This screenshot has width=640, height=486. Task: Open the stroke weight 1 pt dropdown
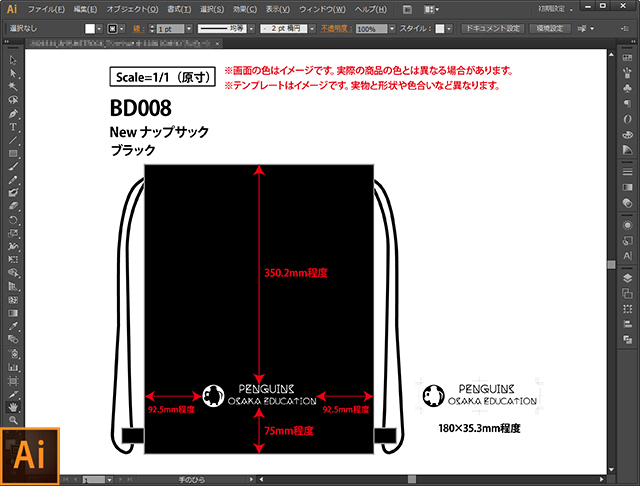(x=189, y=29)
